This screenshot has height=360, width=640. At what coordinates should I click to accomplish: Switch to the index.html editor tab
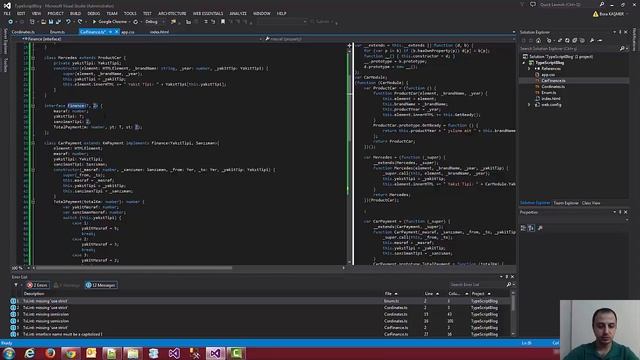click(x=159, y=32)
